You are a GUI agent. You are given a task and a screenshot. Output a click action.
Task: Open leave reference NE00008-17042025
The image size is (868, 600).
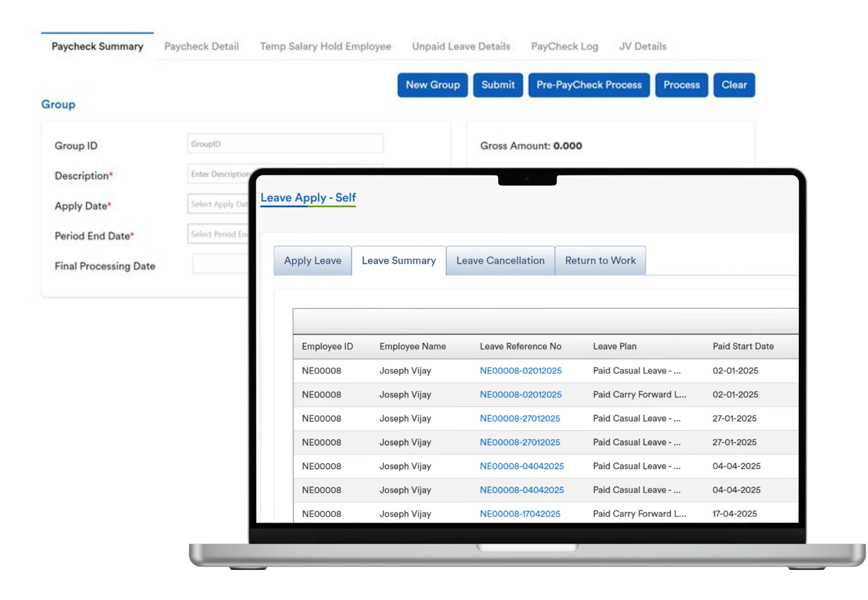(520, 514)
